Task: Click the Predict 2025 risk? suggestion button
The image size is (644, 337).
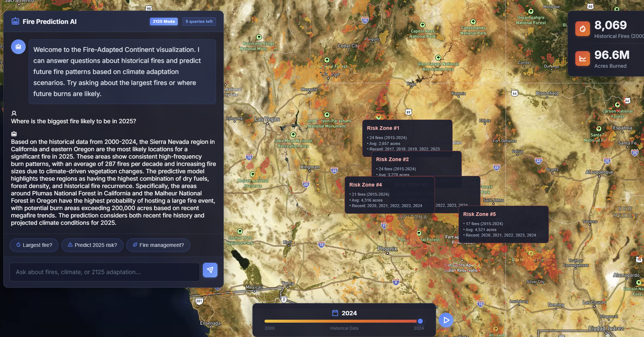Action: pyautogui.click(x=92, y=245)
